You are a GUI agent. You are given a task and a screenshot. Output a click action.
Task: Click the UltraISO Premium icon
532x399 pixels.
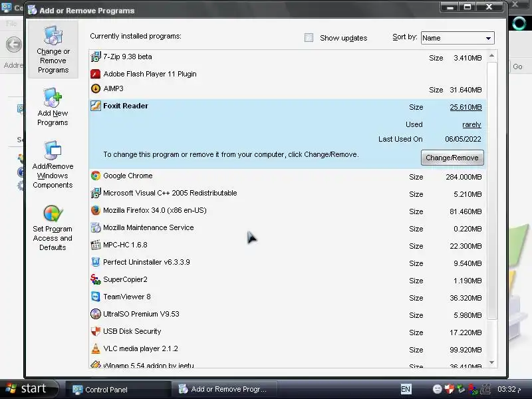(96, 314)
